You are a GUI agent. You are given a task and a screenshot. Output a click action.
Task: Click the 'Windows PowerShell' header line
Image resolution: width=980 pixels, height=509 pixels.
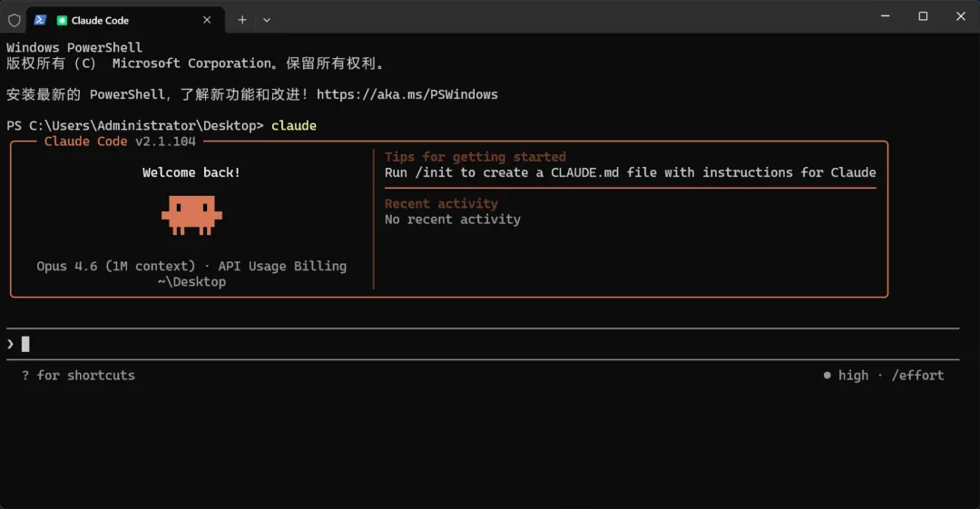(74, 47)
